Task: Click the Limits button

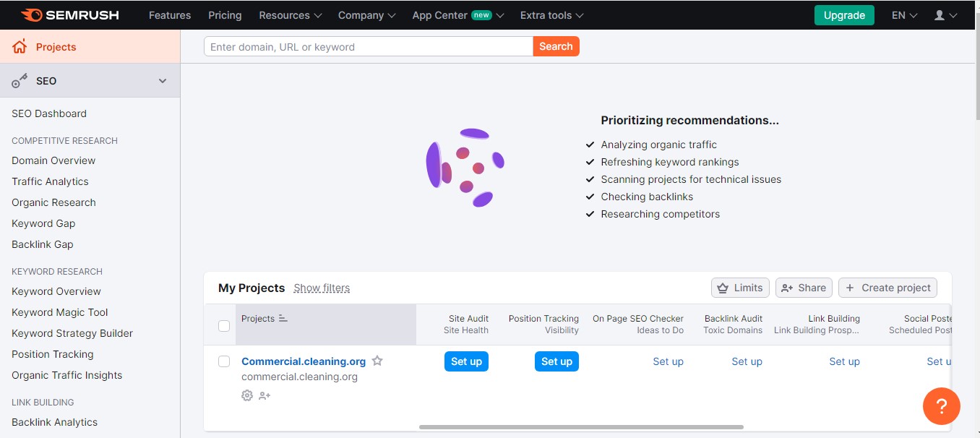Action: point(740,288)
